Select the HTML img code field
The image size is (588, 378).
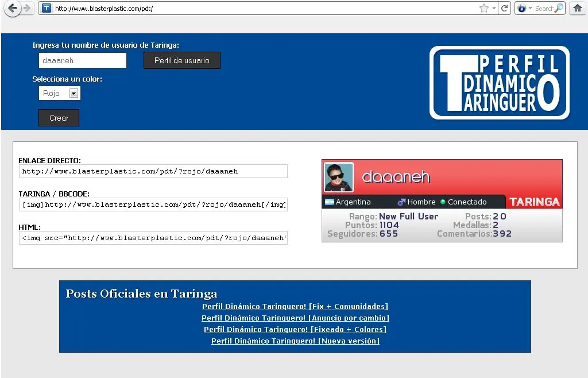tap(153, 238)
